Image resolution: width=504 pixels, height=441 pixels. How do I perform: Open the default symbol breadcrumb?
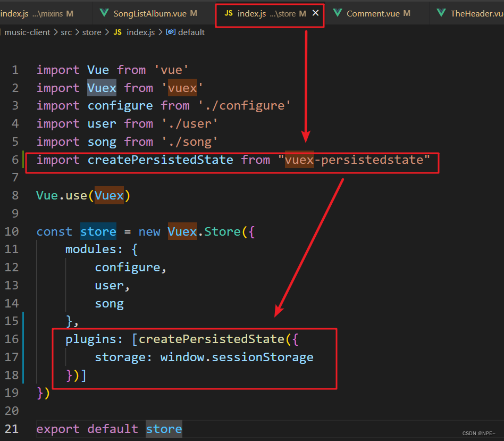pos(191,32)
